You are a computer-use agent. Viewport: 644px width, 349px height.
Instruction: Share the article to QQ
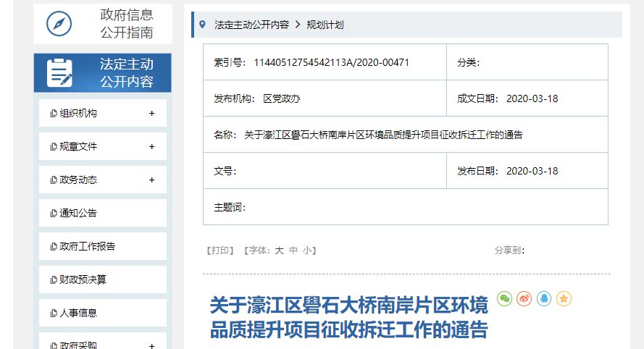click(544, 298)
